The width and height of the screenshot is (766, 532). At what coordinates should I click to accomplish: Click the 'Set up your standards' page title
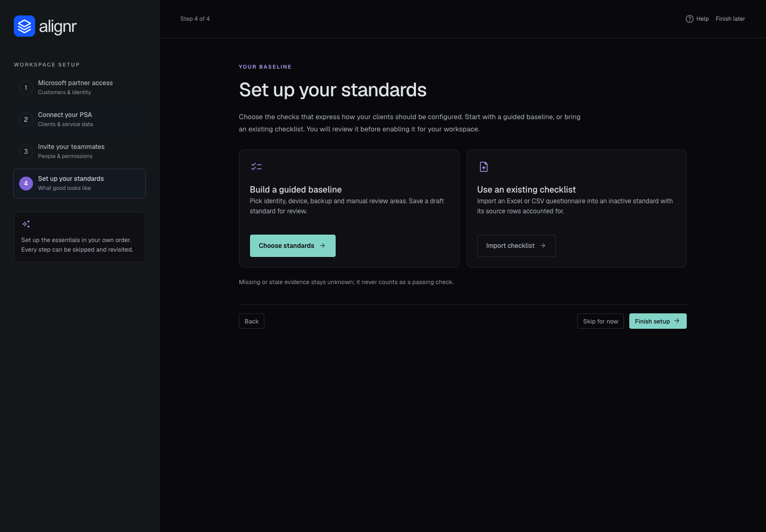tap(332, 90)
